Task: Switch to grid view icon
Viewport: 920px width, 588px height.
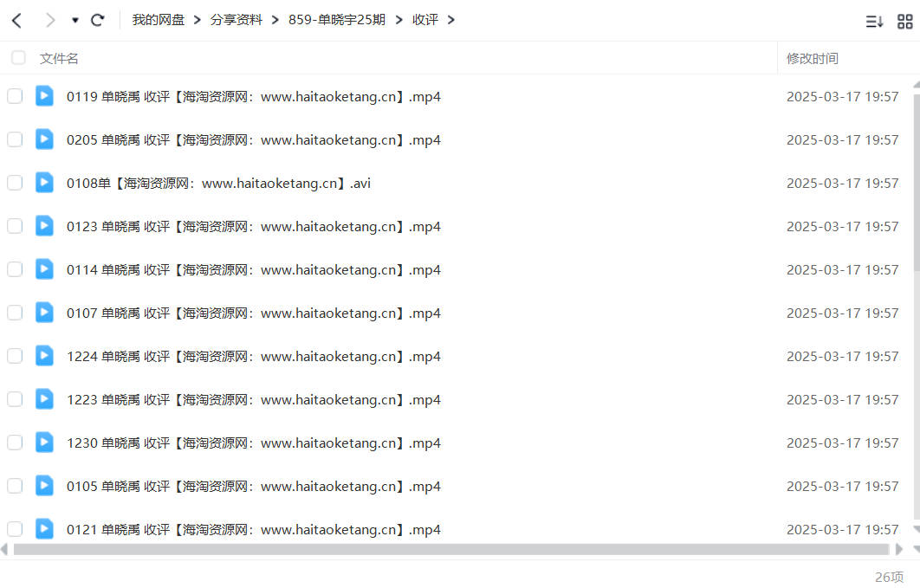Action: [904, 22]
